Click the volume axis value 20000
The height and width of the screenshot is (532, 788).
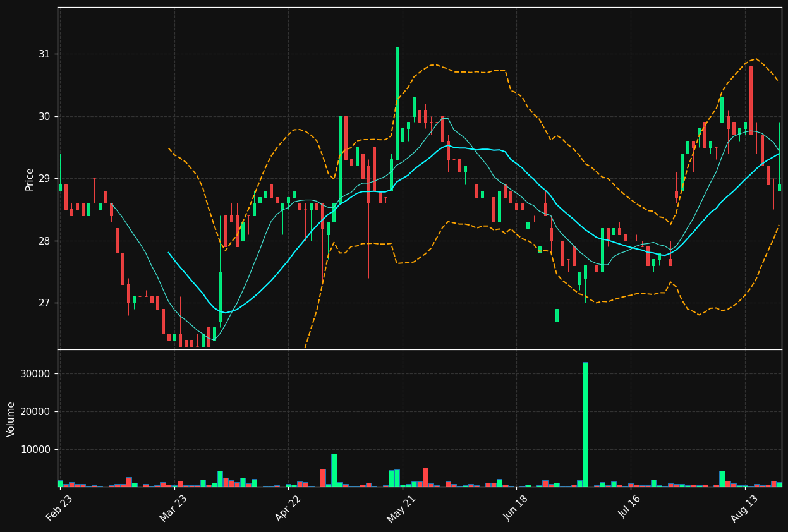point(36,412)
